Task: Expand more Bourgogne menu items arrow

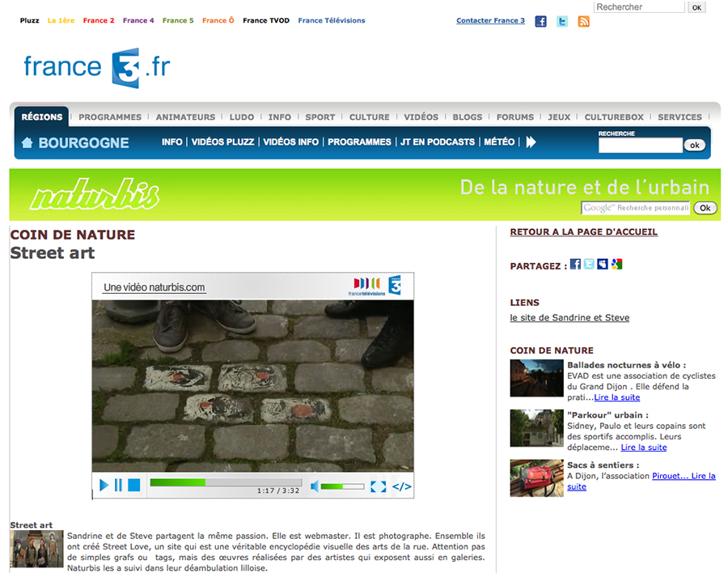Action: coord(531,142)
